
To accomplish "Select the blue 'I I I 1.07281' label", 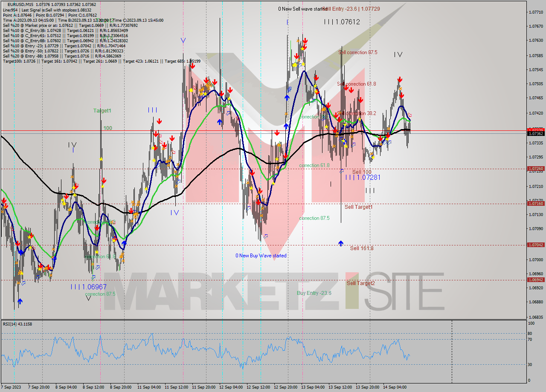I will click(x=363, y=177).
